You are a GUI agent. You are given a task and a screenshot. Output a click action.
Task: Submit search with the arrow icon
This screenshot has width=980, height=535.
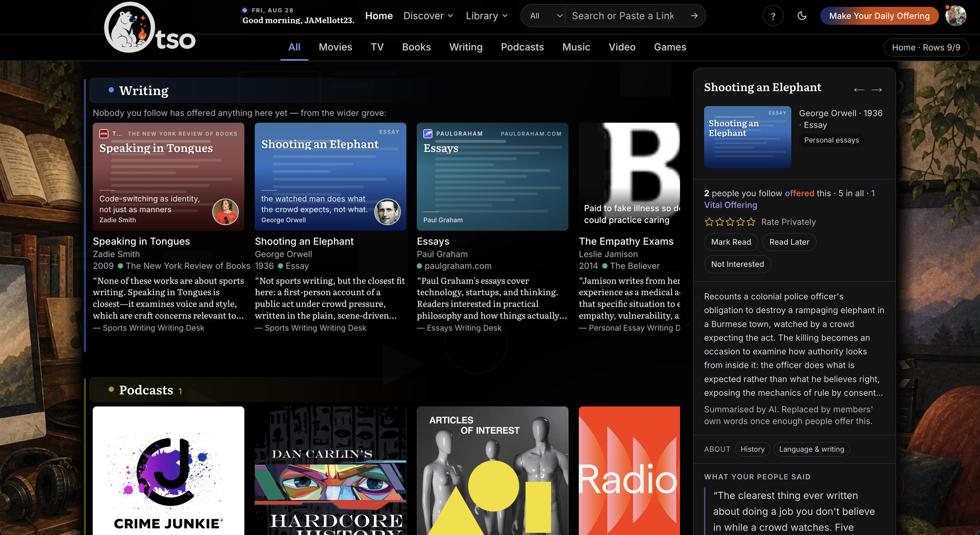(694, 16)
